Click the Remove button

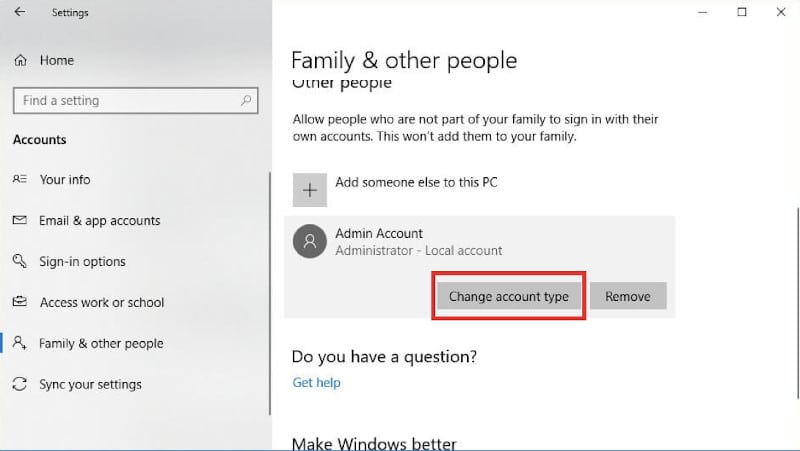point(628,296)
